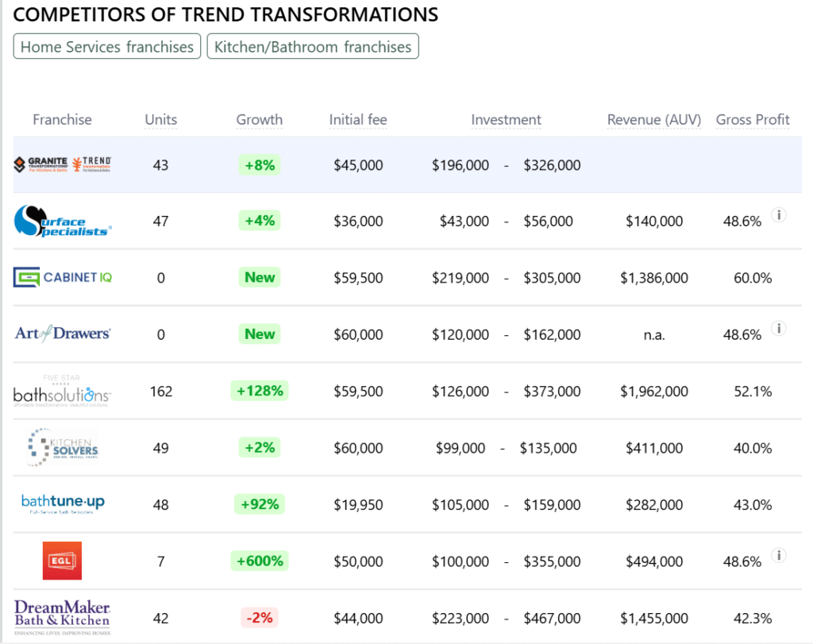Select the $44,000 initial fee cell
813x644 pixels.
click(x=358, y=618)
